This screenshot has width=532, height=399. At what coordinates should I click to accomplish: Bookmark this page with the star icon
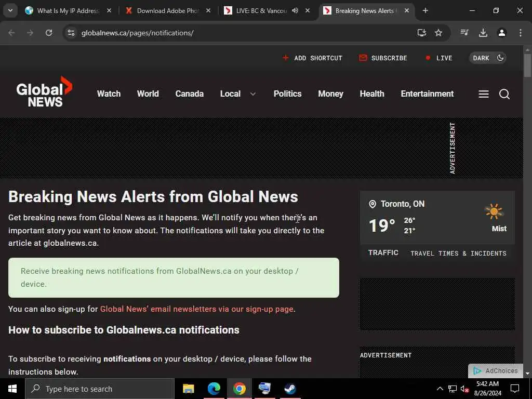[x=438, y=33]
